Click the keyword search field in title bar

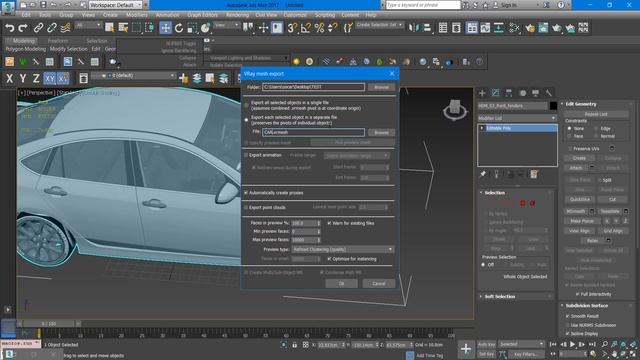point(423,5)
